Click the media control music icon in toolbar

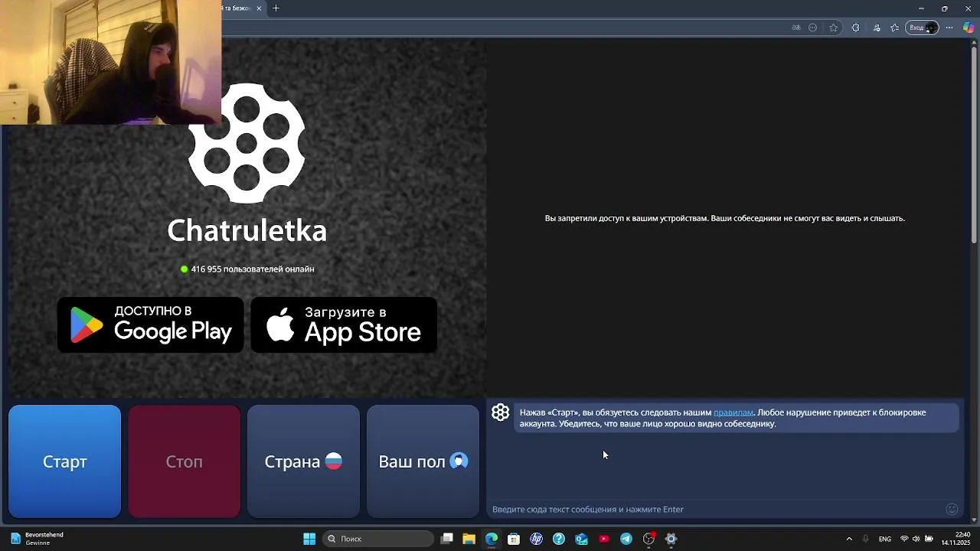[877, 28]
